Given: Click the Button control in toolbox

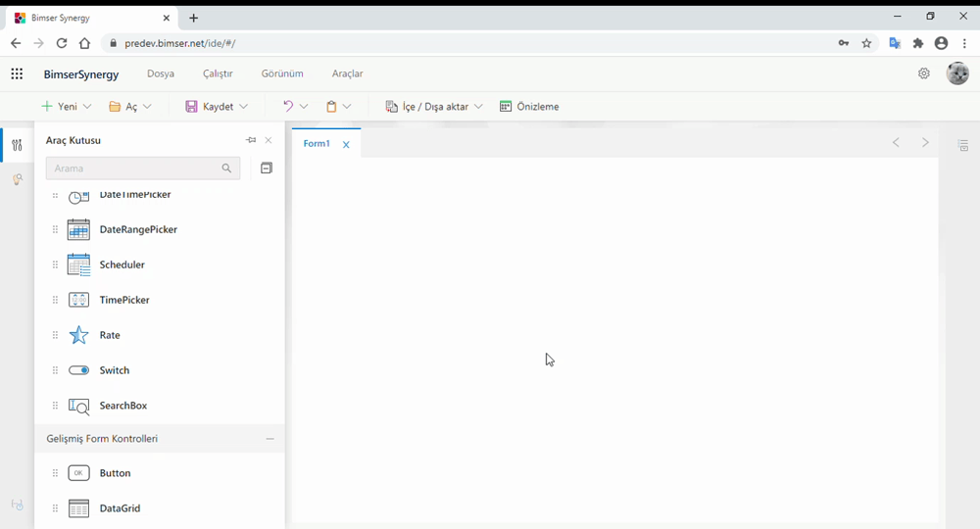Looking at the screenshot, I should [x=115, y=473].
